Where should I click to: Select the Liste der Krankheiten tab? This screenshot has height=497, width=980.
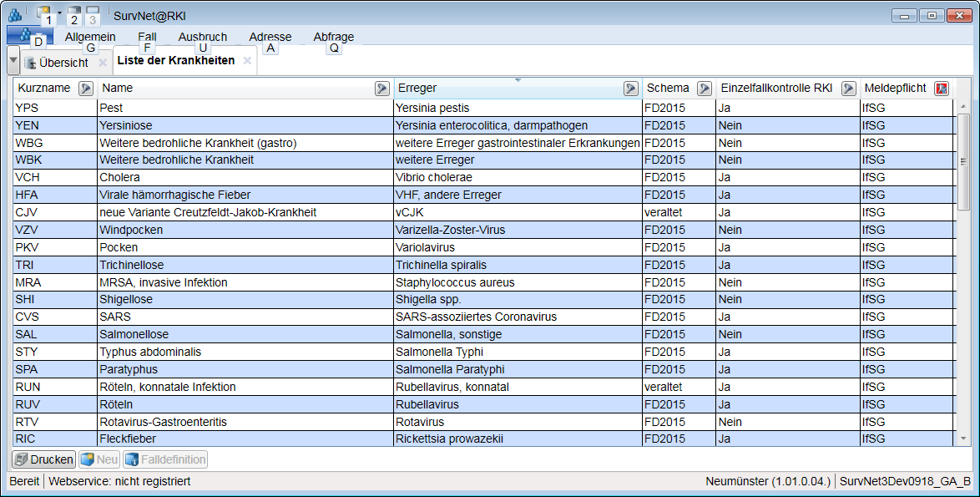[x=176, y=61]
